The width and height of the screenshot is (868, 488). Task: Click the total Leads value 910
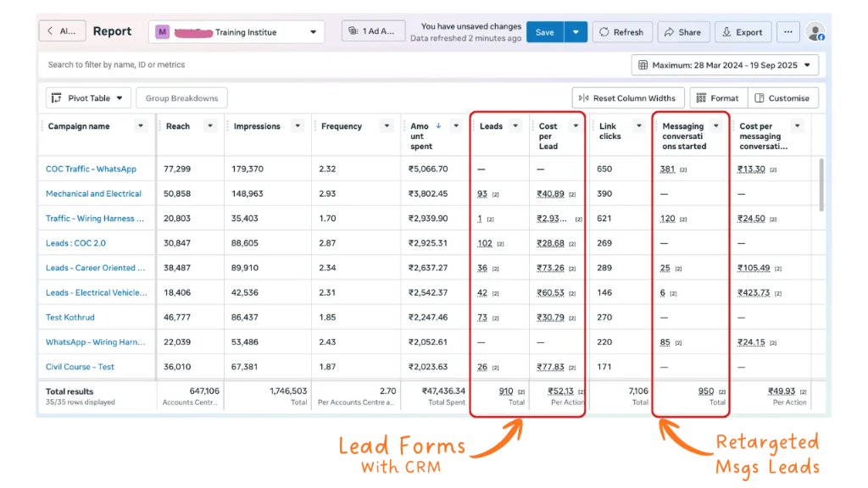pos(506,391)
